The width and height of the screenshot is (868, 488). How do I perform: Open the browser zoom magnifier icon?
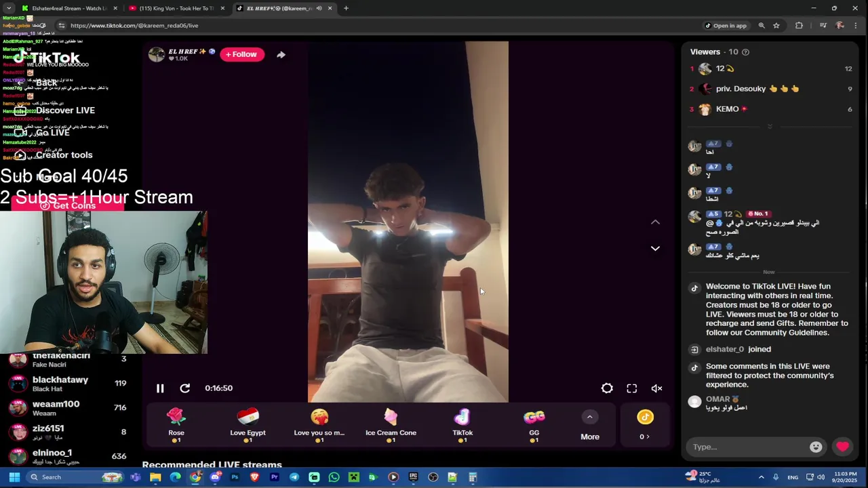[762, 26]
